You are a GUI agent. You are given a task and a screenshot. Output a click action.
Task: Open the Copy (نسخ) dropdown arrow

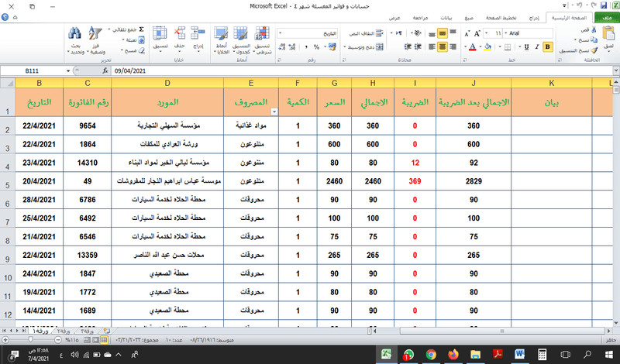tap(575, 40)
